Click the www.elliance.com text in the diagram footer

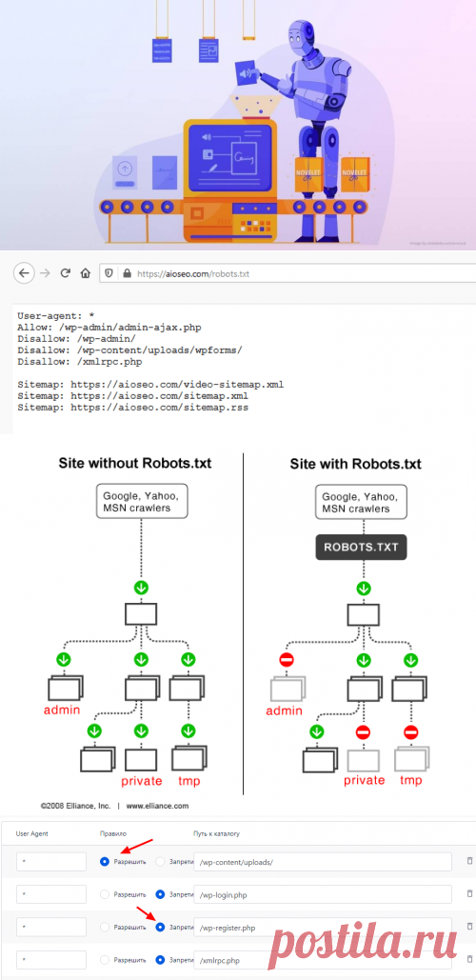click(x=157, y=807)
